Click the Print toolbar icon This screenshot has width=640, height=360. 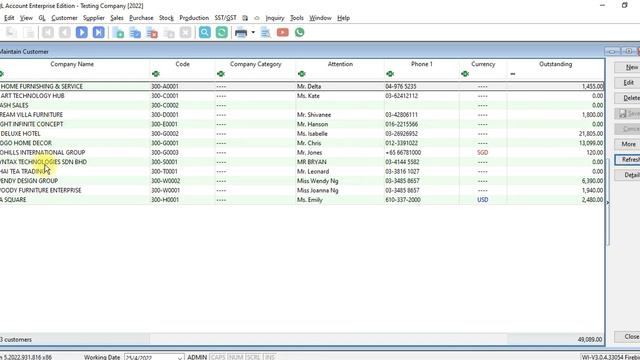click(241, 33)
